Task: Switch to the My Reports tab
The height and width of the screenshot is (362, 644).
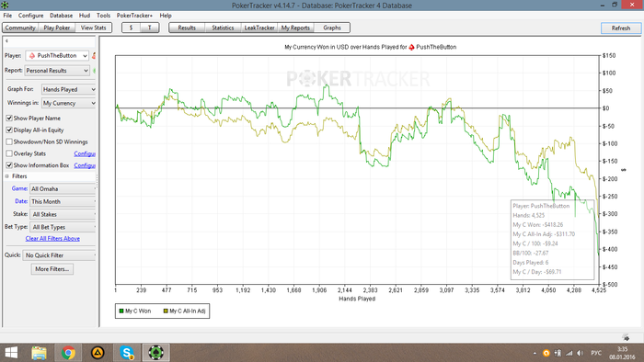Action: [x=295, y=28]
